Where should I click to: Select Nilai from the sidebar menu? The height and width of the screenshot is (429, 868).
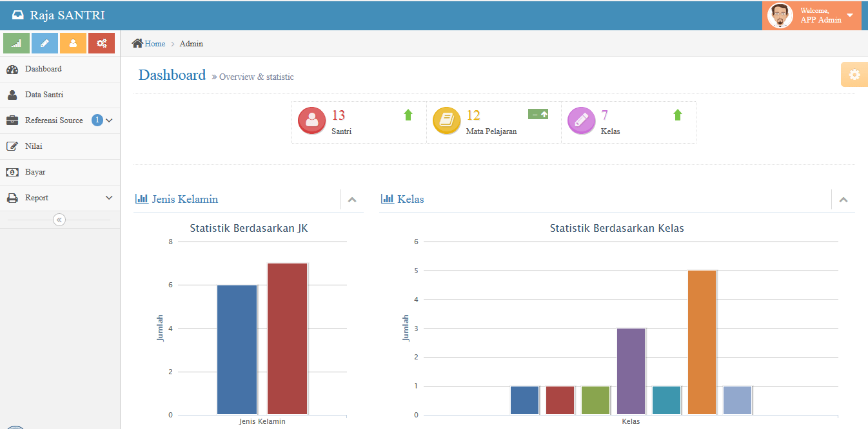pos(34,146)
